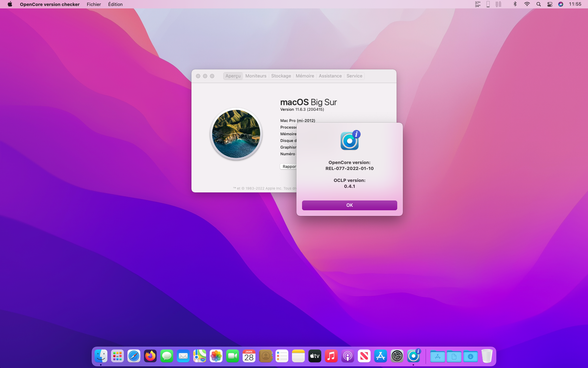
Task: Click the clock showing 11:55
Action: pyautogui.click(x=575, y=4)
